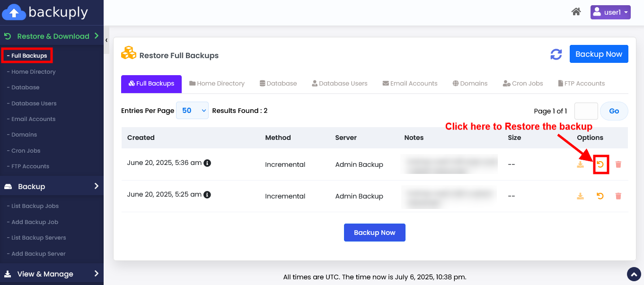Screen dimensions: 644x285
Task: Click the page number input field
Action: (586, 111)
